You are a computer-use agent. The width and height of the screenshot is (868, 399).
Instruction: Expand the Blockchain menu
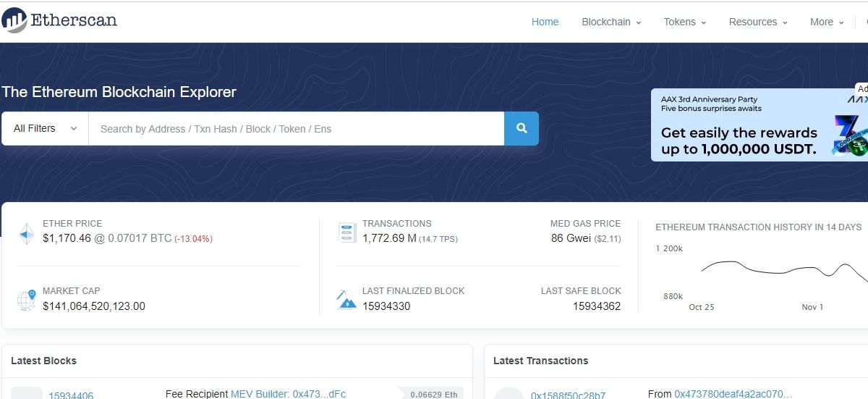click(611, 22)
